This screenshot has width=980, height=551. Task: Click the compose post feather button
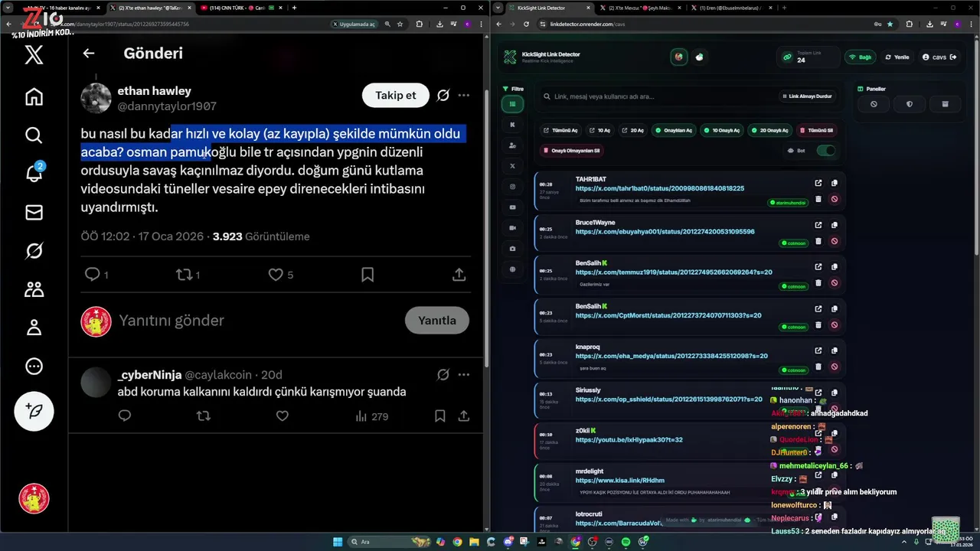(34, 411)
